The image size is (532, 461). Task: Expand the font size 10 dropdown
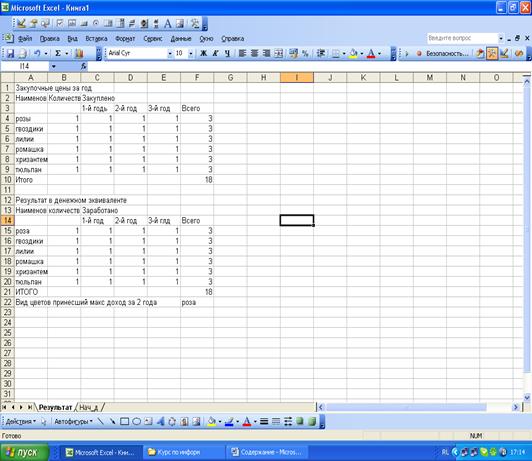191,53
